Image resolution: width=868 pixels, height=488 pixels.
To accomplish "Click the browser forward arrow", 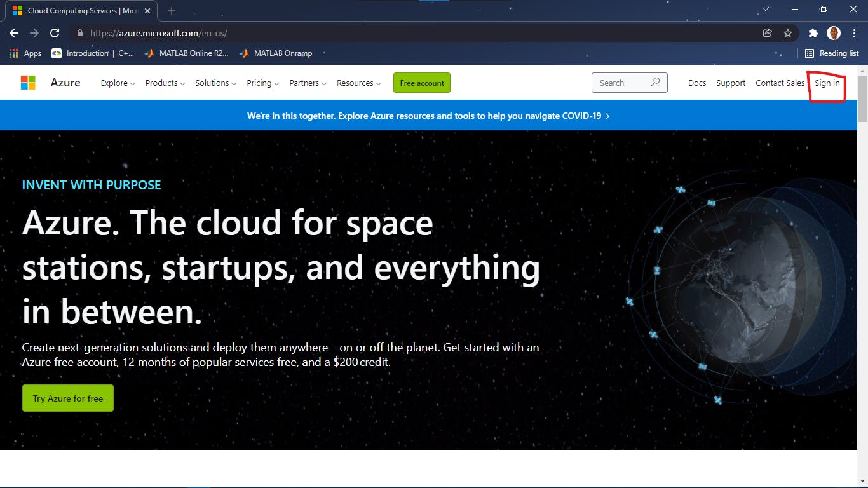I will coord(34,33).
